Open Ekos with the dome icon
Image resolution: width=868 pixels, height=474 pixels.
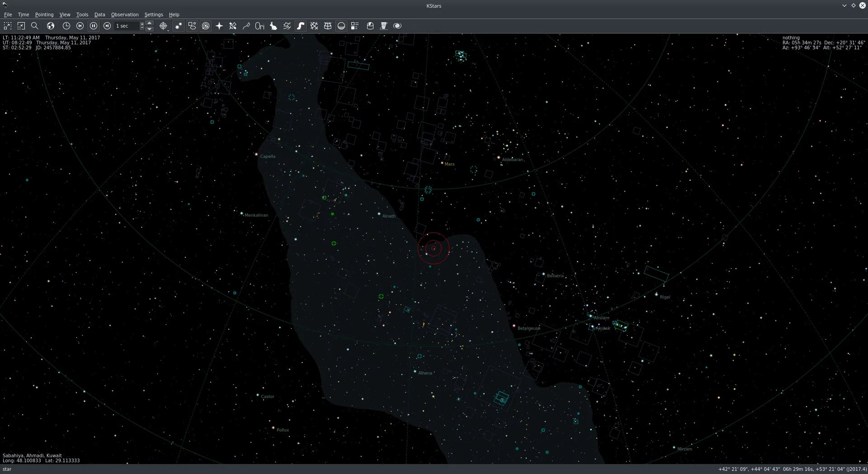tap(370, 26)
